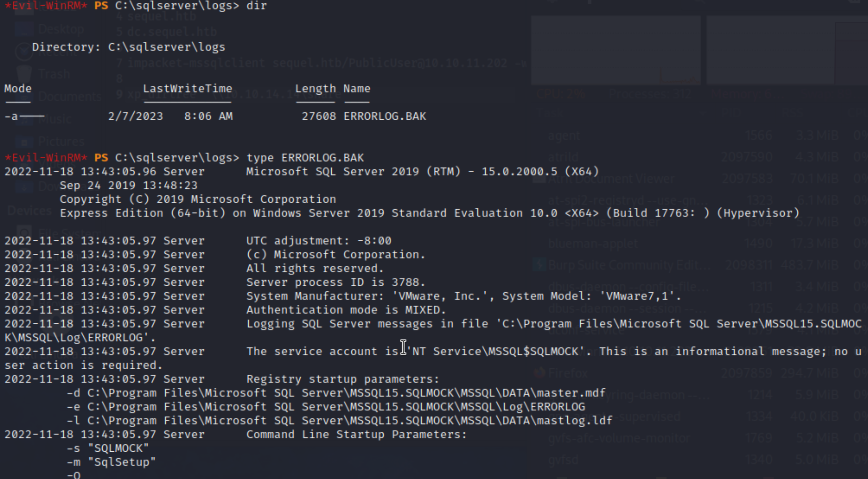Click Documents in the background file manager sidebar
The height and width of the screenshot is (479, 868).
59,97
